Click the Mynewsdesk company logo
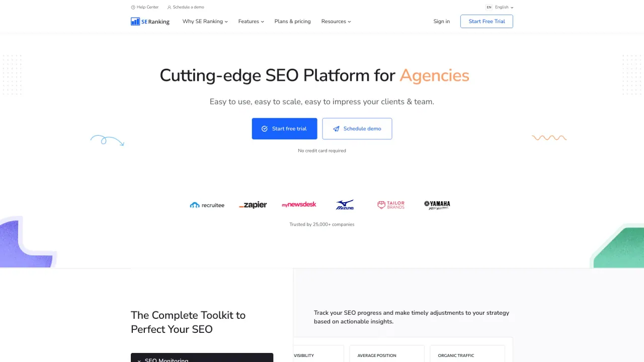The image size is (644, 362). pyautogui.click(x=299, y=205)
